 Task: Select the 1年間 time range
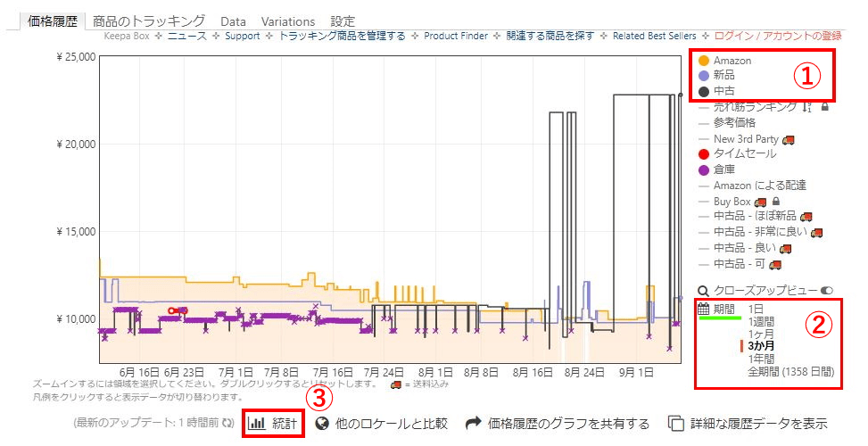tap(760, 359)
